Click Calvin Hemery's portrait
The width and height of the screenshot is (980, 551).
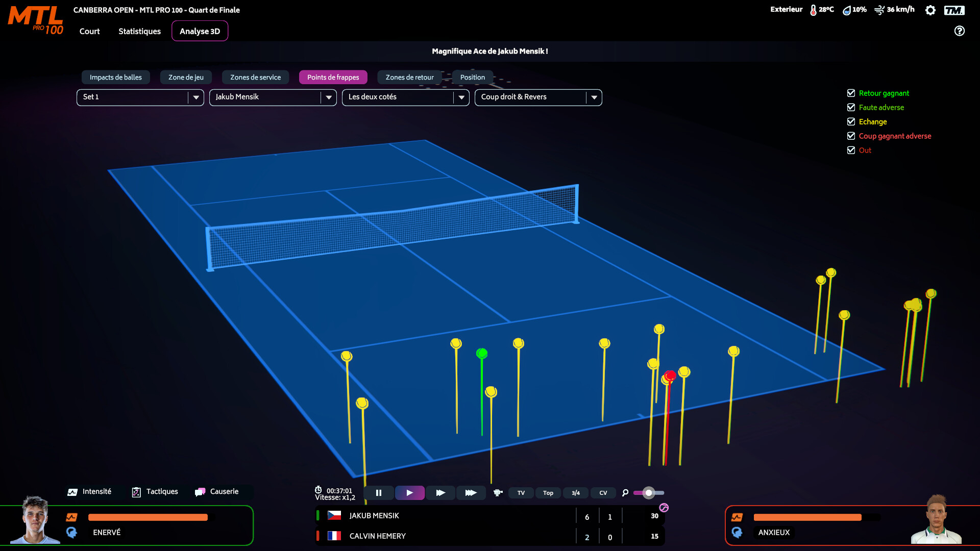(x=937, y=519)
